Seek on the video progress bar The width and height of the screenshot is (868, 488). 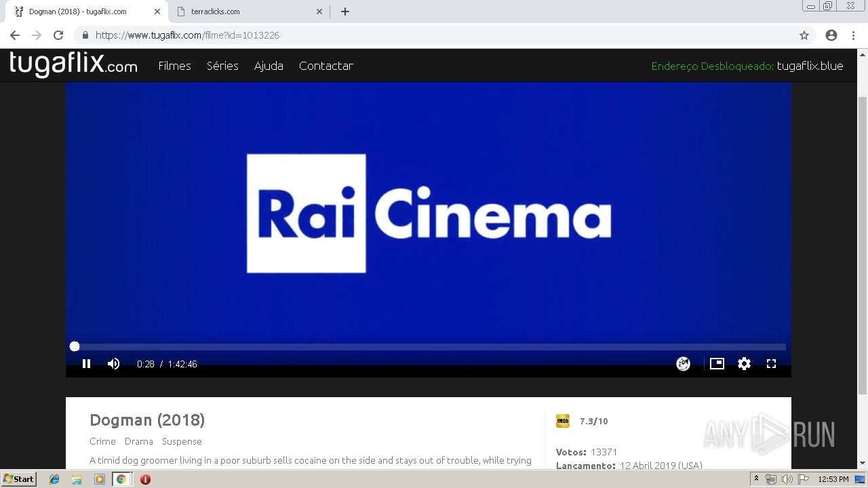(x=429, y=346)
